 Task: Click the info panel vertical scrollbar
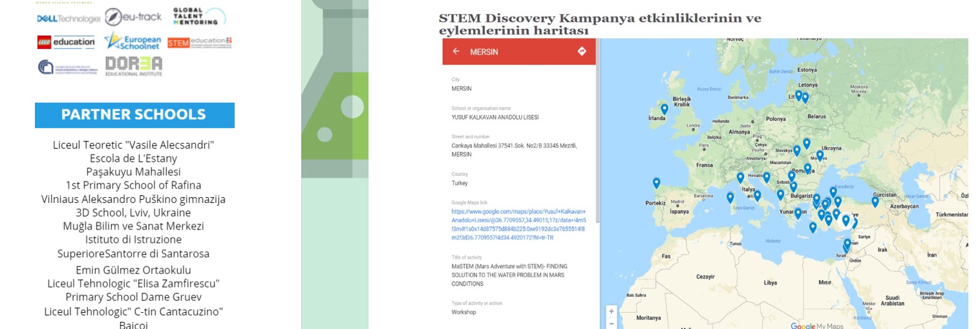pos(598,131)
